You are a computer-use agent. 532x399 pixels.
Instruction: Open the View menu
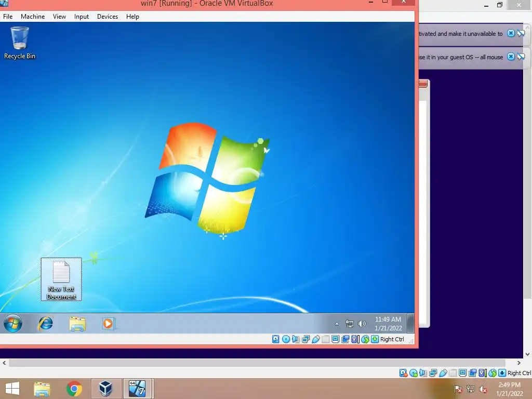coord(59,16)
